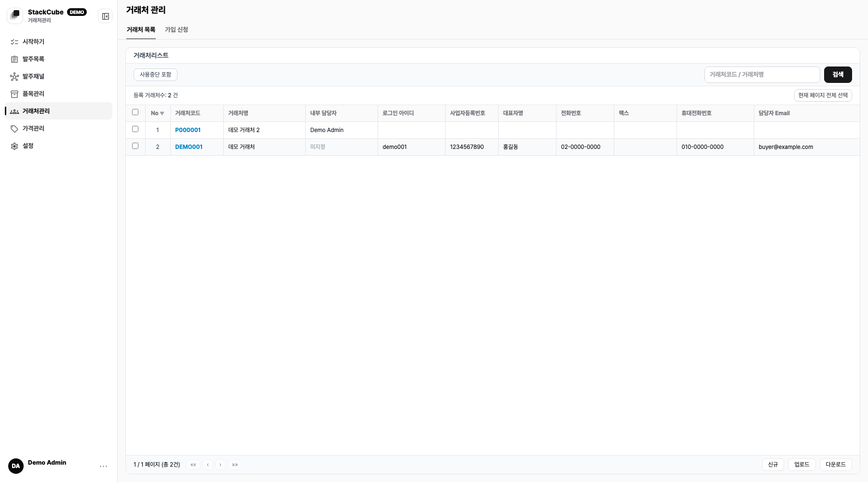Switch to the 가입 신청 tab

tap(176, 29)
